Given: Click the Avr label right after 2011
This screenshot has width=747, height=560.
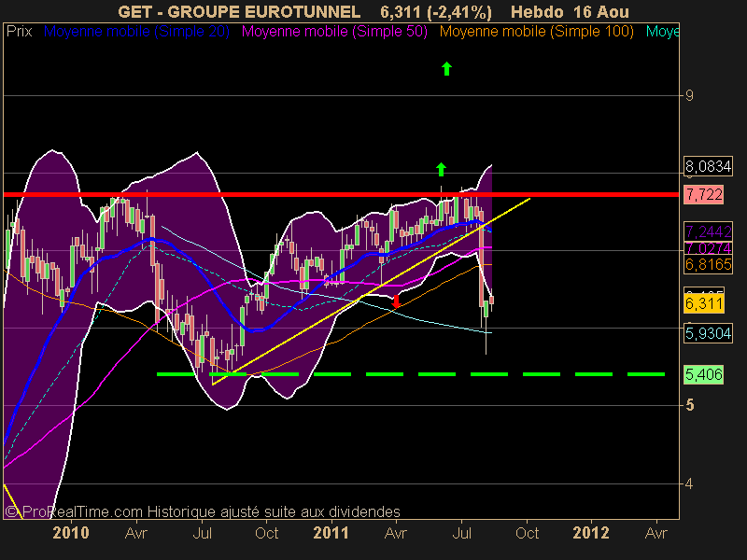Looking at the screenshot, I should tap(396, 532).
